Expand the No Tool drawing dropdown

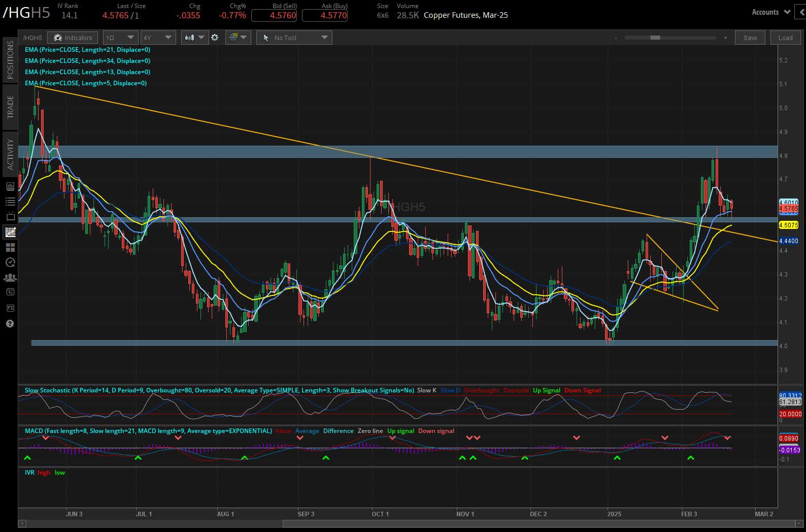(x=294, y=38)
